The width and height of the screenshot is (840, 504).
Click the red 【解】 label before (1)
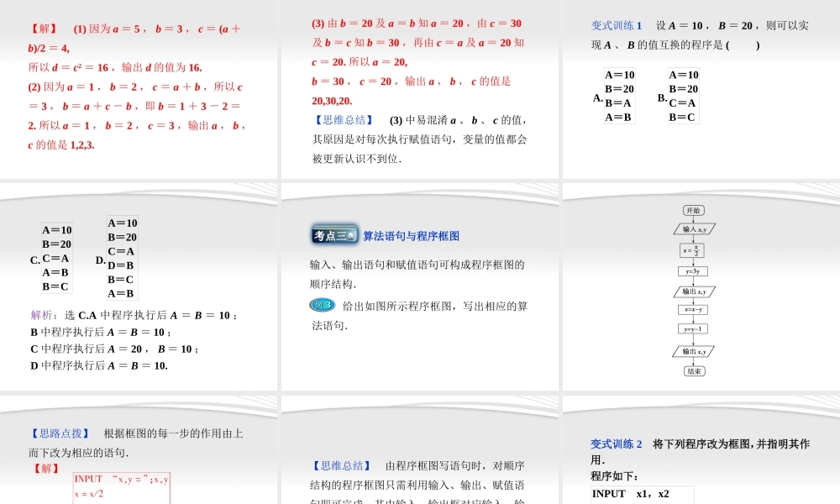click(44, 29)
